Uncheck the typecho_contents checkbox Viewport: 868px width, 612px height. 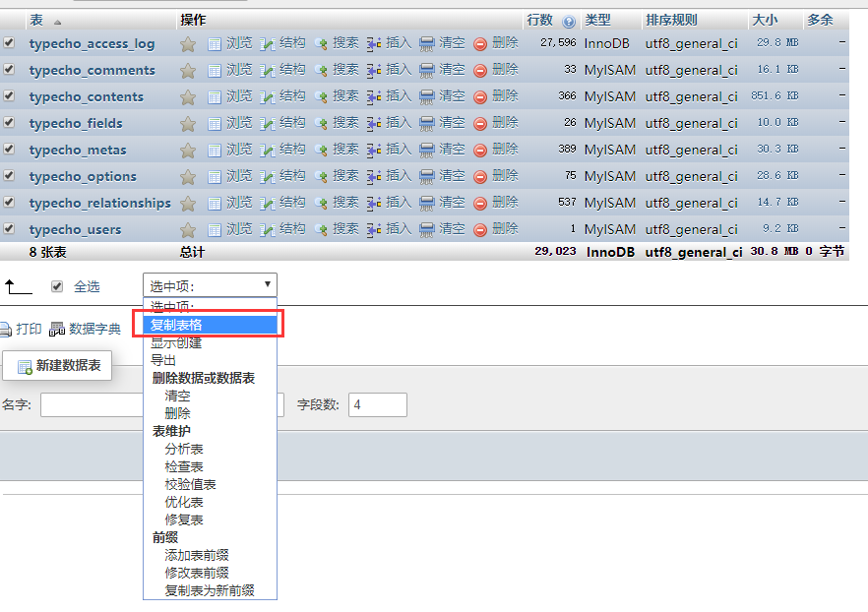9,95
